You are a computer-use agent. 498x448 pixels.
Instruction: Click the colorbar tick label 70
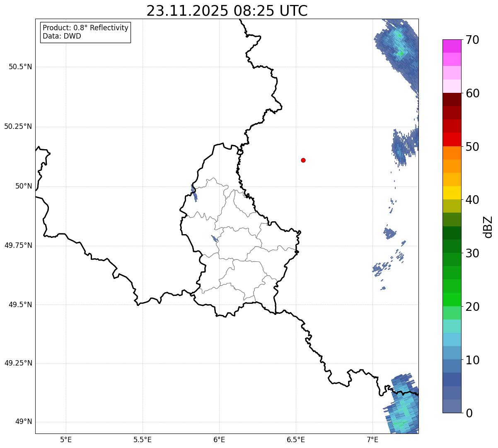point(472,40)
